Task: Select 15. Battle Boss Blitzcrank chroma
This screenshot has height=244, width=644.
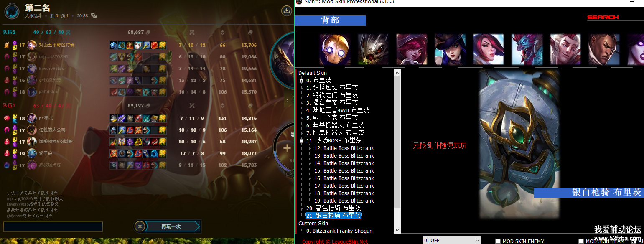Action: [x=344, y=171]
